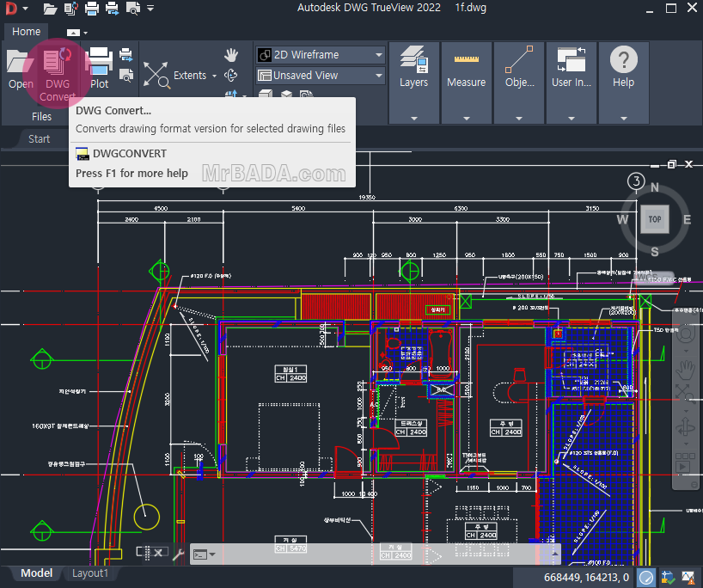Image resolution: width=703 pixels, height=588 pixels.
Task: Click W direction on ViewCube compass
Action: [622, 219]
